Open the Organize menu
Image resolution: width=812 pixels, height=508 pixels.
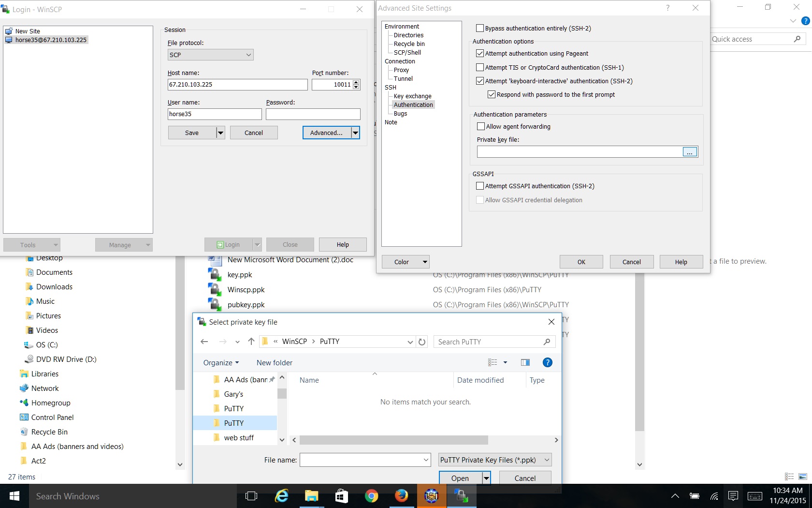[220, 362]
